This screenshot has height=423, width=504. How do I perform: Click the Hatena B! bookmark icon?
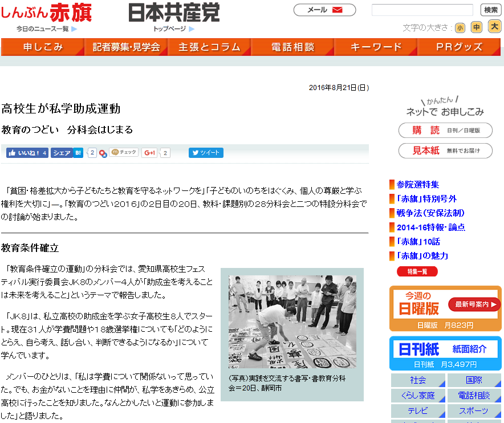click(x=78, y=153)
